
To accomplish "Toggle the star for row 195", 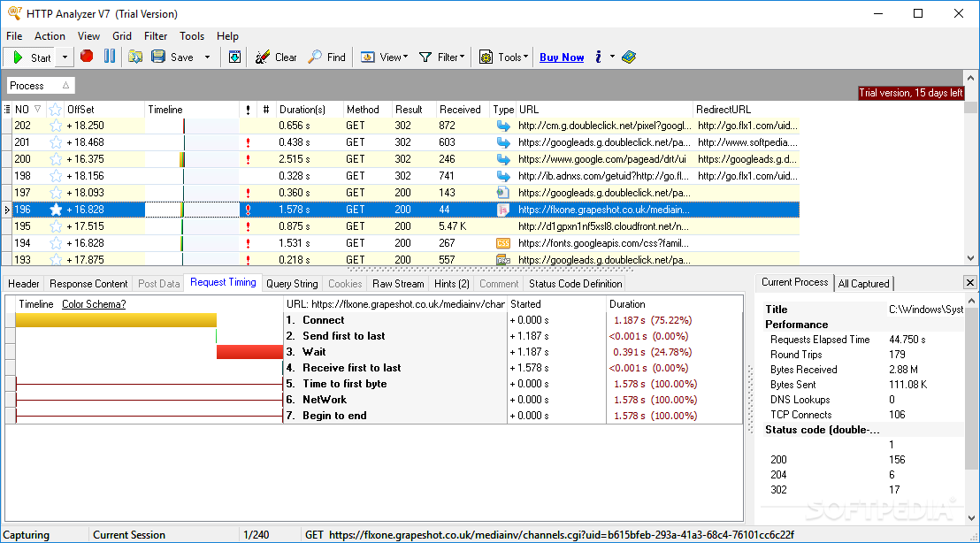I will (56, 226).
